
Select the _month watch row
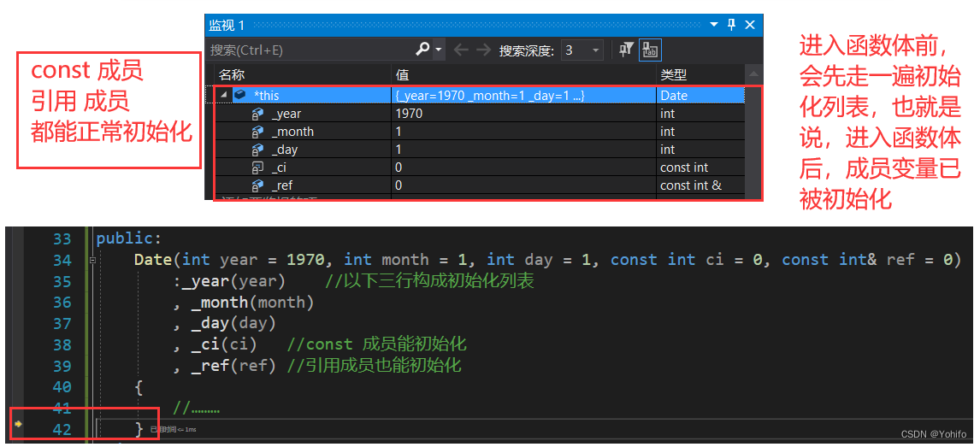tap(480, 132)
